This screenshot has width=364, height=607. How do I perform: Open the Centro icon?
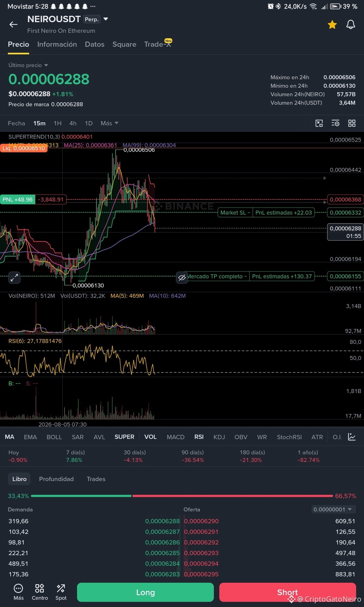(x=40, y=592)
